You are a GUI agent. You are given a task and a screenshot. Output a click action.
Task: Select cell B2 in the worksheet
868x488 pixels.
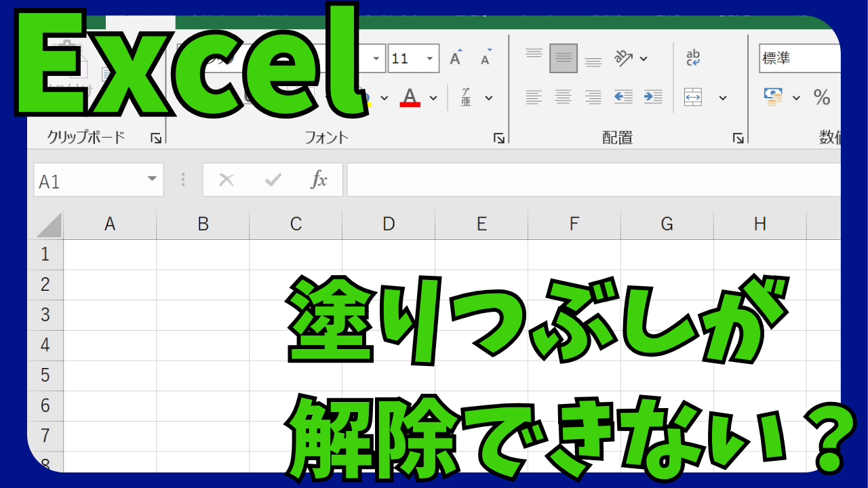click(x=203, y=285)
